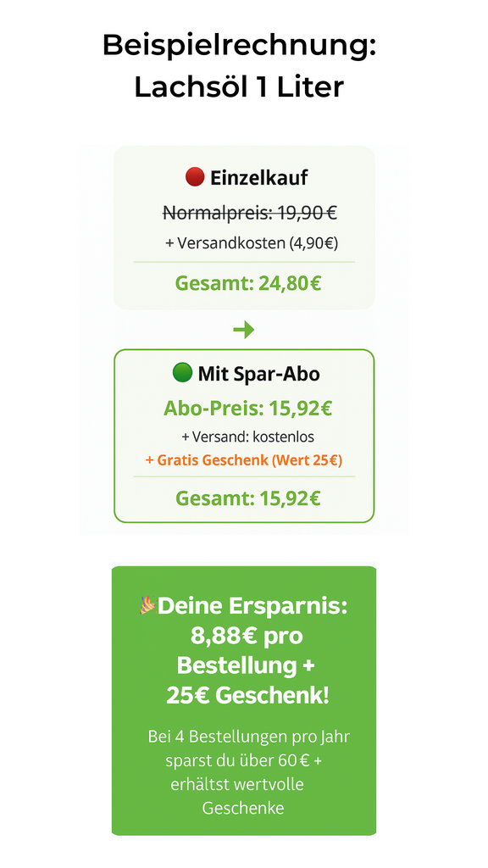Click the Gesamt: 15,92€ total
488x868 pixels.
click(x=248, y=498)
